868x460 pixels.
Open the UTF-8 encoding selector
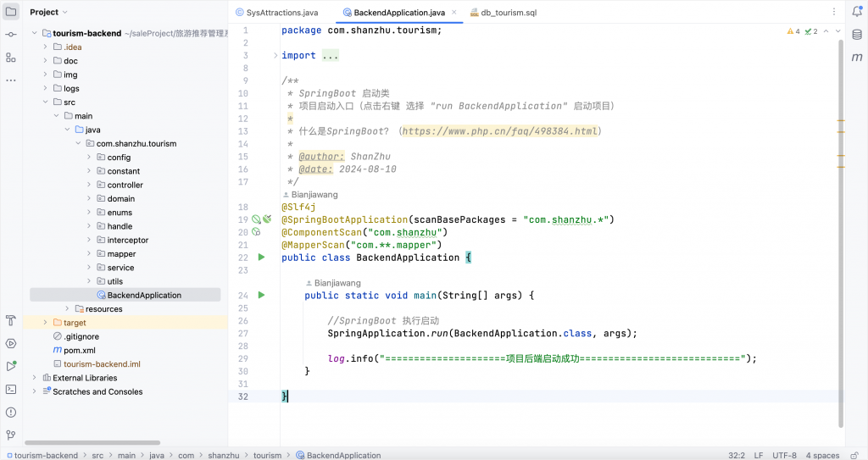(783, 455)
